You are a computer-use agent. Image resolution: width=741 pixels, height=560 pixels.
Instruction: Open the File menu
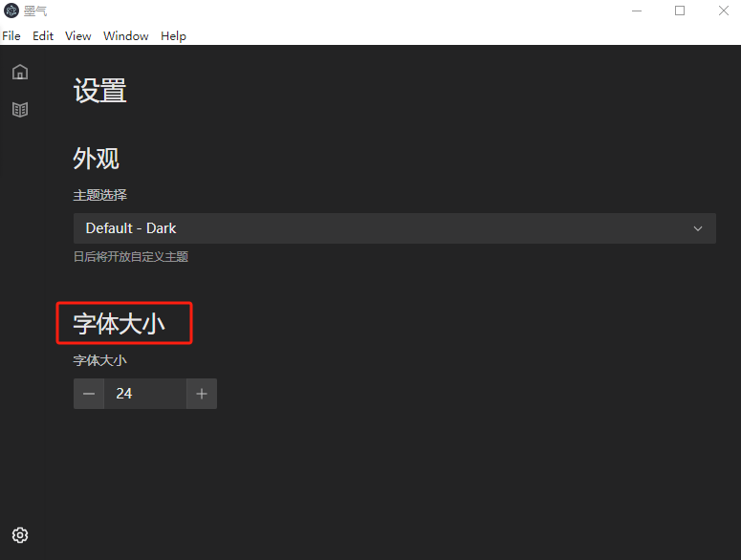click(11, 36)
